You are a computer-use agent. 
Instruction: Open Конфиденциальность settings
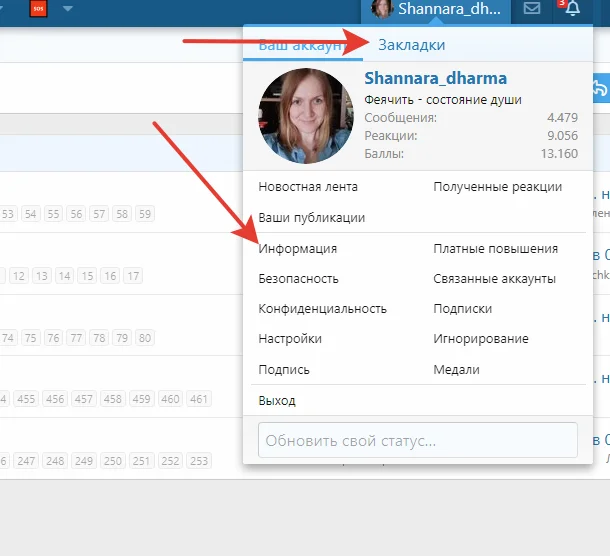coord(322,309)
